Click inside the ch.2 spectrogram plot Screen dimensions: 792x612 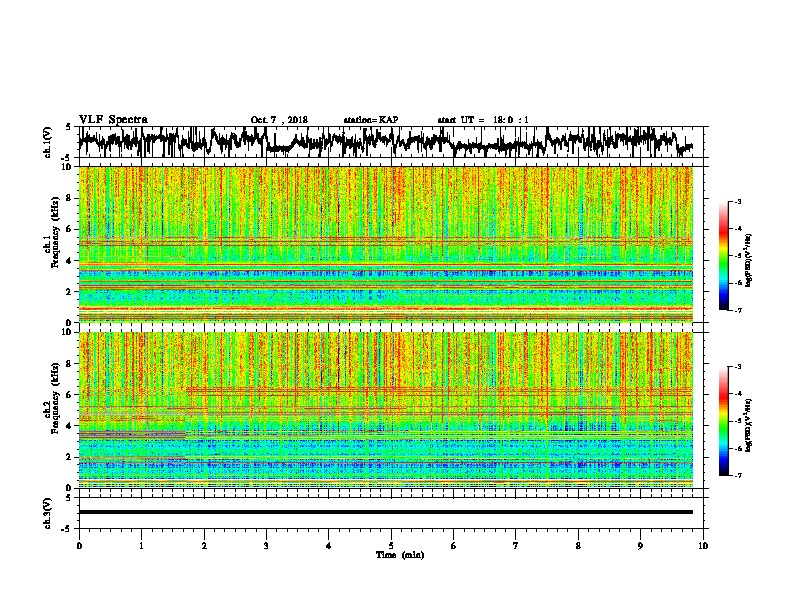click(386, 410)
